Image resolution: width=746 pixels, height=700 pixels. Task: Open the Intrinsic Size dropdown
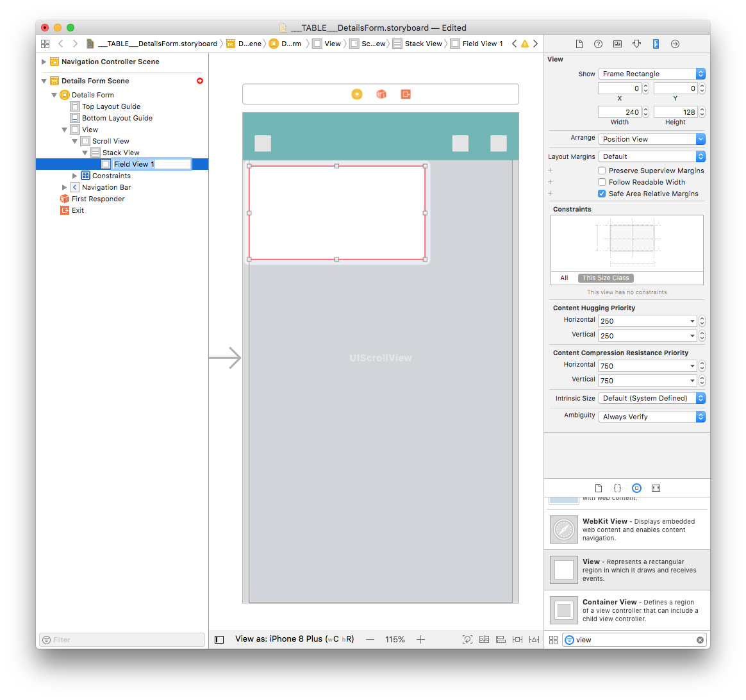651,398
